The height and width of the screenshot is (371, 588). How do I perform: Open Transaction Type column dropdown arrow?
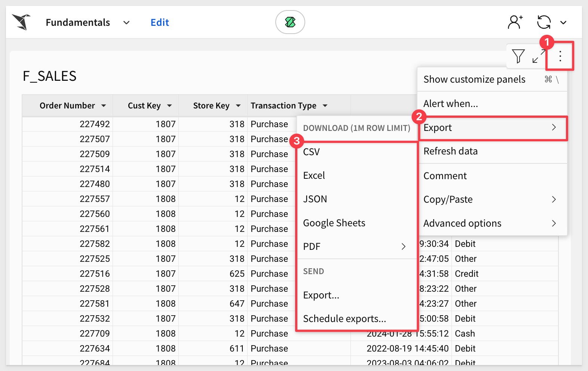(325, 106)
